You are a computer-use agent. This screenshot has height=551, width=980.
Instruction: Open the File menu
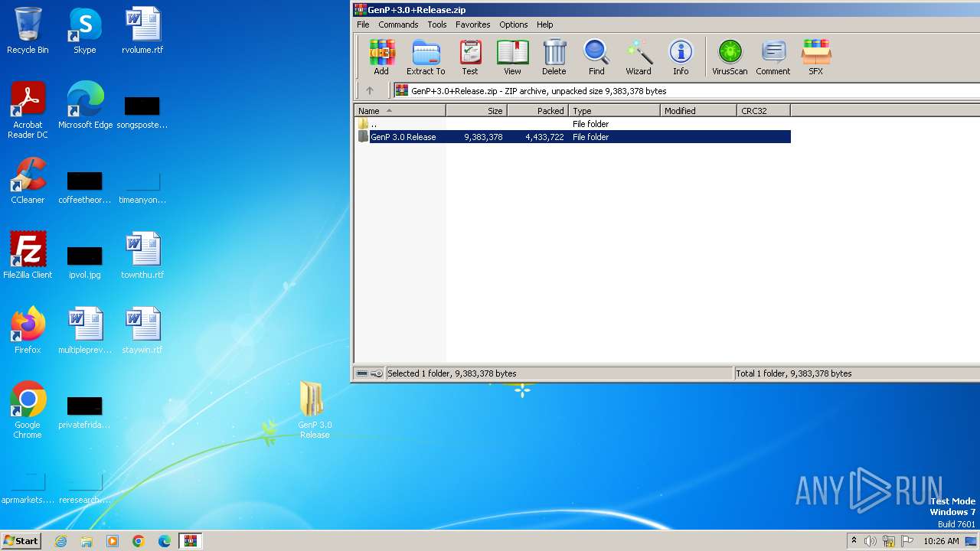click(363, 24)
